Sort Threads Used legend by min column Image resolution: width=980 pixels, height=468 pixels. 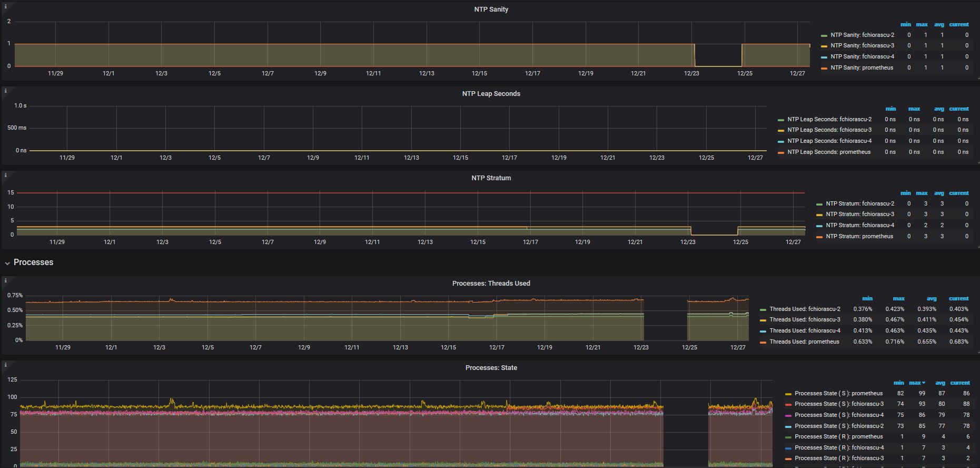[867, 299]
